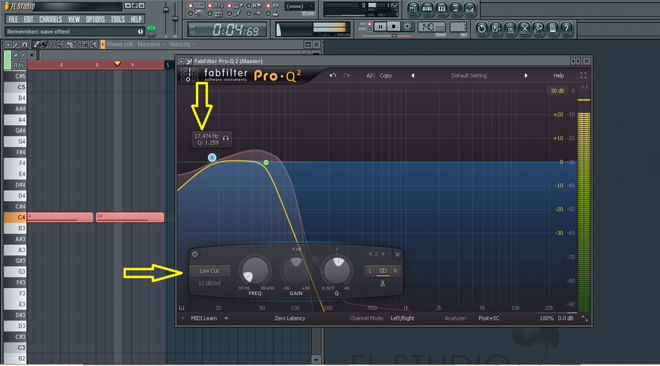Image resolution: width=660 pixels, height=366 pixels.
Task: Click the magnifier project info icon
Action: (538, 28)
